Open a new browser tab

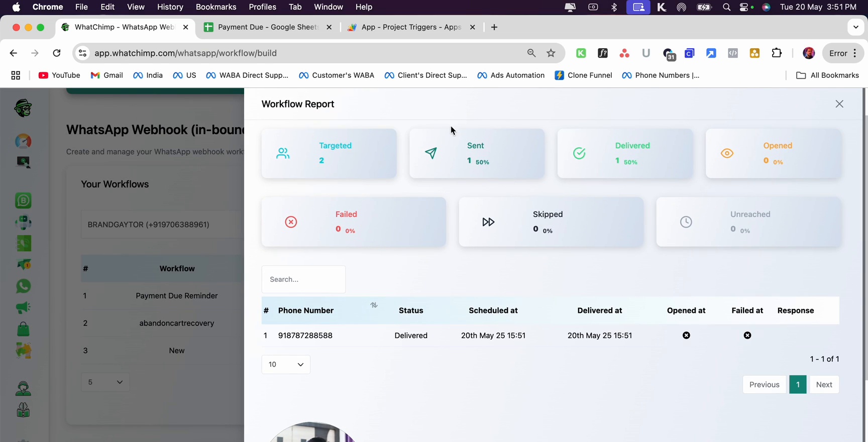pyautogui.click(x=494, y=27)
